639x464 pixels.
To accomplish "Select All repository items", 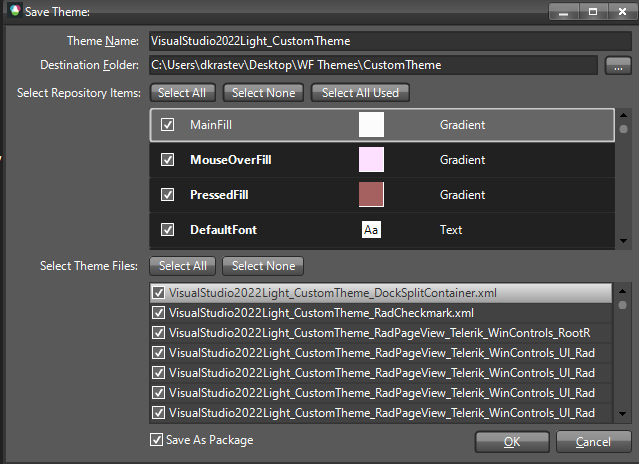I will click(x=182, y=93).
